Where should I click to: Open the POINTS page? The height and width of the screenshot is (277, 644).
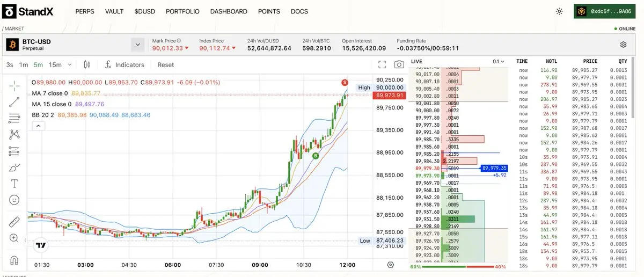[x=269, y=11]
